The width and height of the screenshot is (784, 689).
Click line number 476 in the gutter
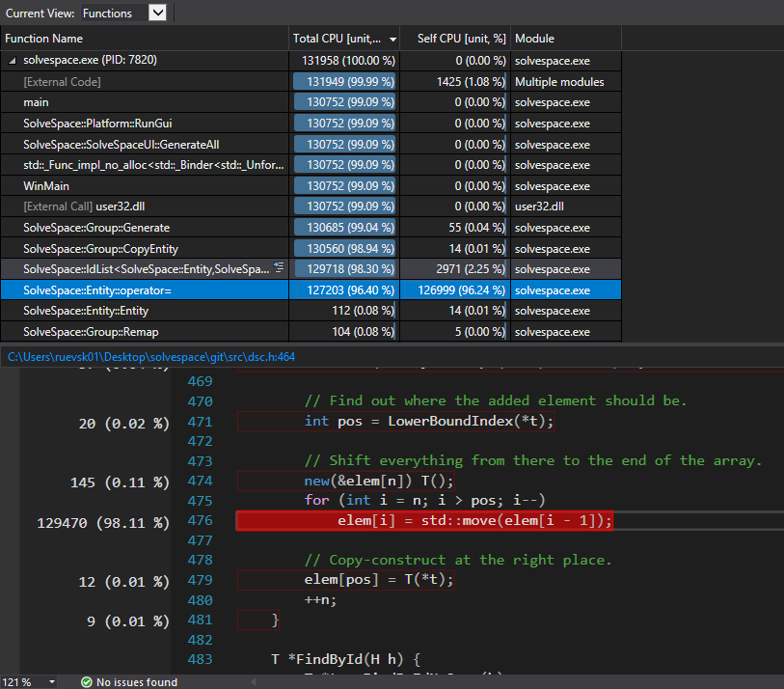point(200,520)
